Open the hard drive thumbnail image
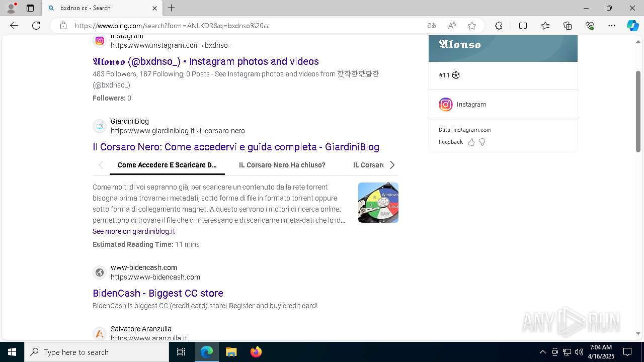Screen dimensions: 644x362 click(x=378, y=203)
